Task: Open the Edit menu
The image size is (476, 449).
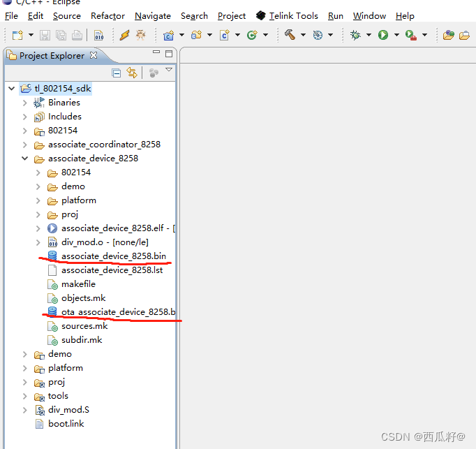Action: [36, 16]
